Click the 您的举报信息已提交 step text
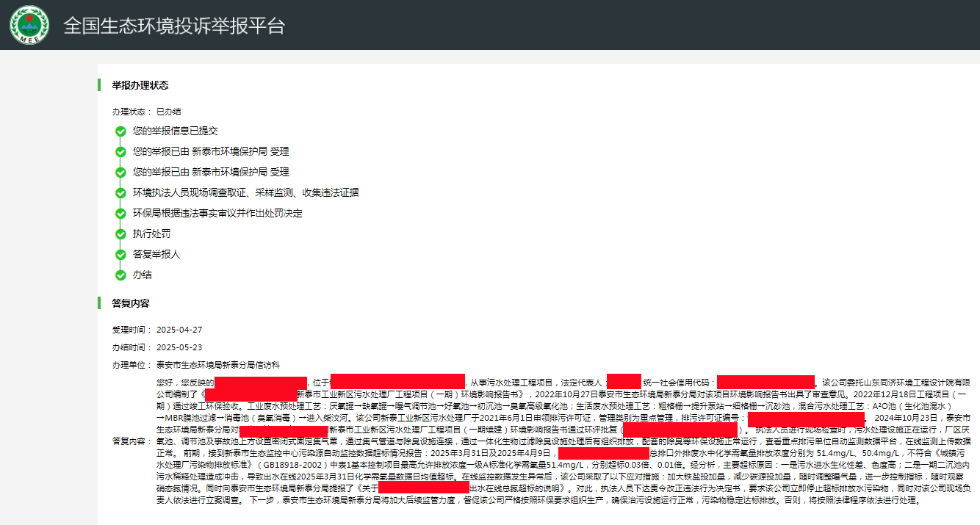 point(175,131)
